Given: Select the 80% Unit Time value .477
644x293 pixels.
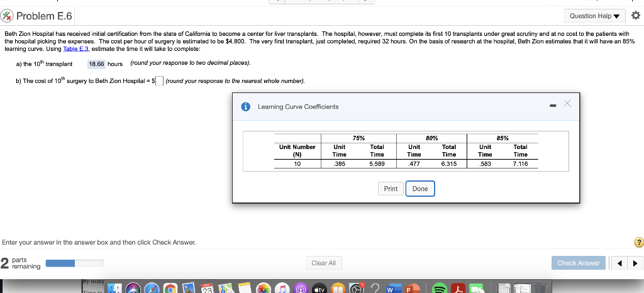Looking at the screenshot, I should pyautogui.click(x=414, y=164).
